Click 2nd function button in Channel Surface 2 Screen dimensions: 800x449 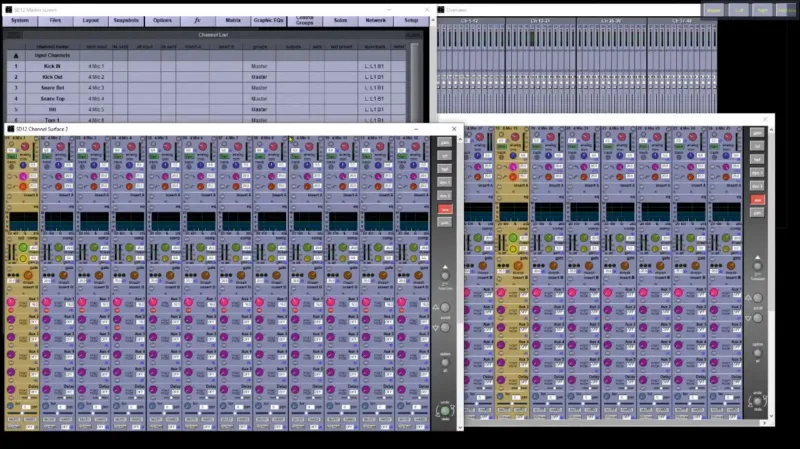pos(445,276)
